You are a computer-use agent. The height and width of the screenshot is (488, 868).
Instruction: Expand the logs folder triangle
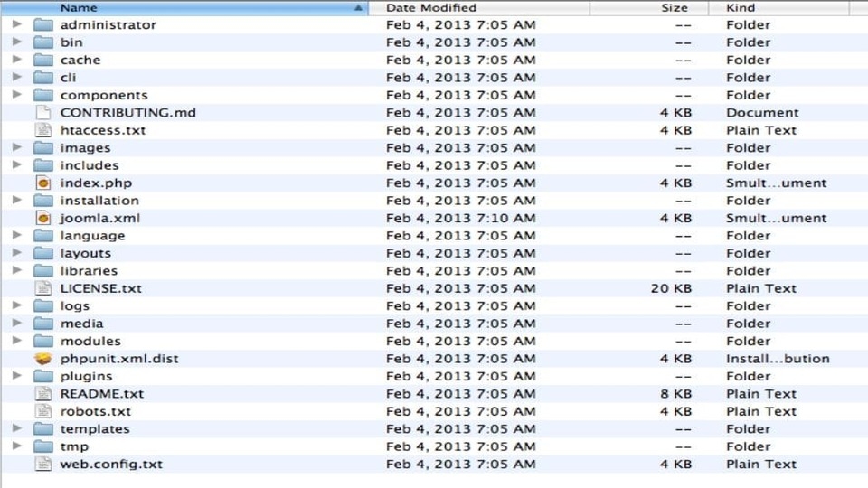point(17,305)
